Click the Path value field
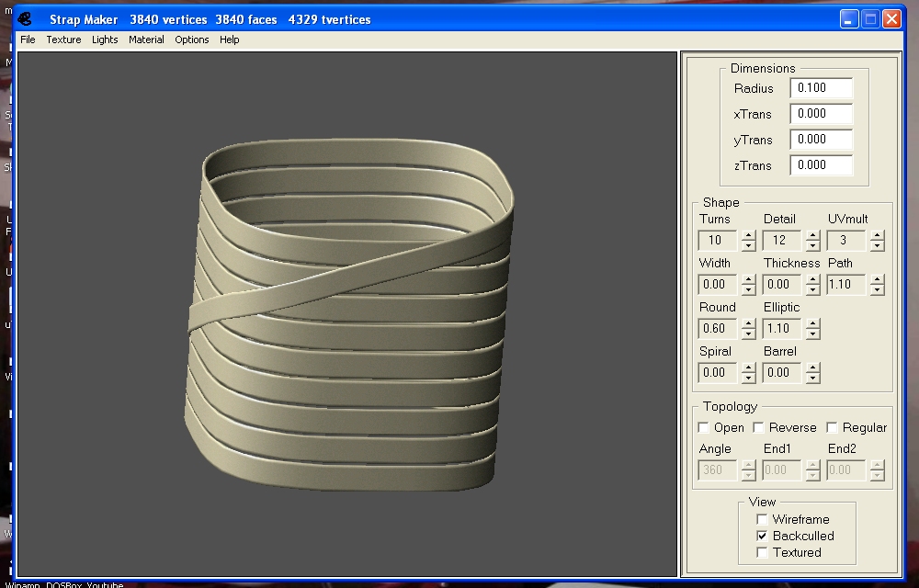This screenshot has width=919, height=588. pyautogui.click(x=848, y=285)
